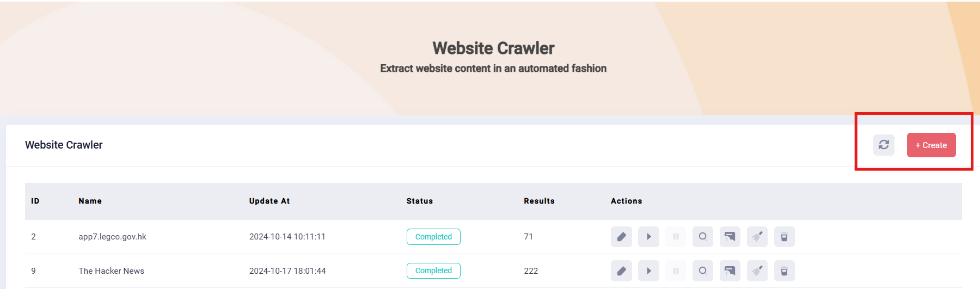The width and height of the screenshot is (980, 289).
Task: Click Completed status badge for app7.legco.gov.hk
Action: pos(433,237)
